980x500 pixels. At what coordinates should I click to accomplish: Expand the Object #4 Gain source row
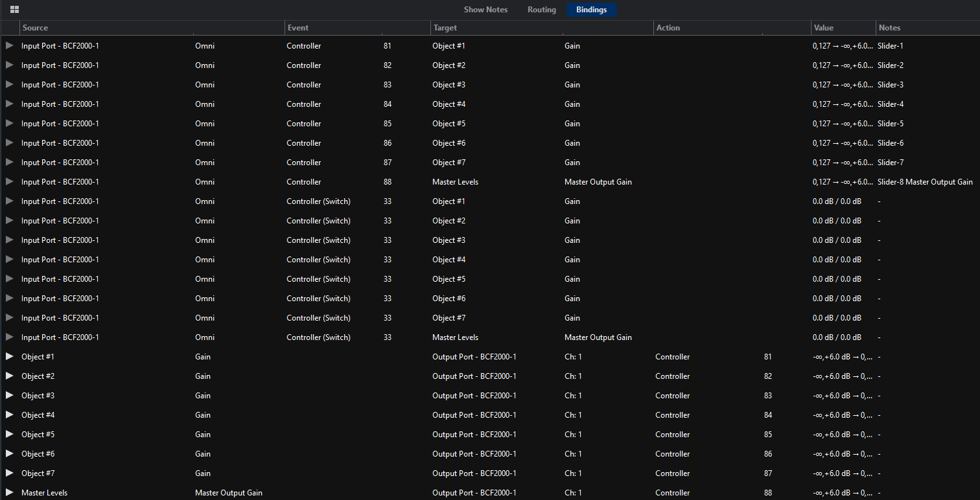9,415
